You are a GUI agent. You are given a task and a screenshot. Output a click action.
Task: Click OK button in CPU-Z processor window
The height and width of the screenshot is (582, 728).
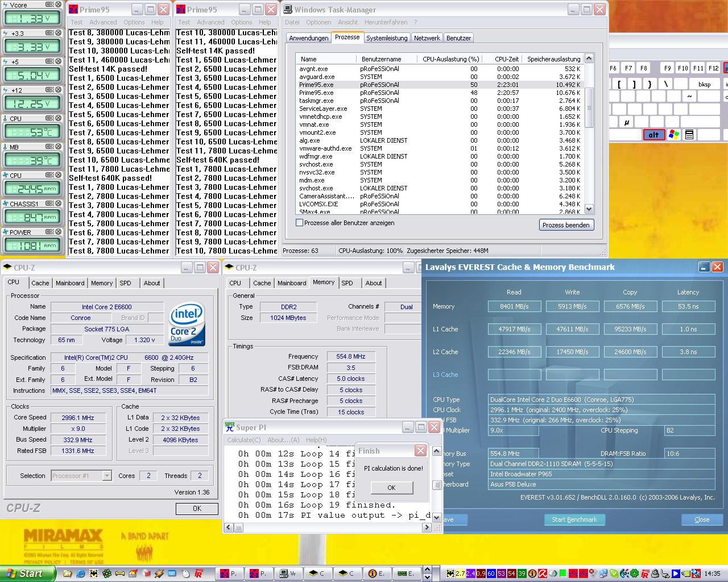(x=197, y=509)
